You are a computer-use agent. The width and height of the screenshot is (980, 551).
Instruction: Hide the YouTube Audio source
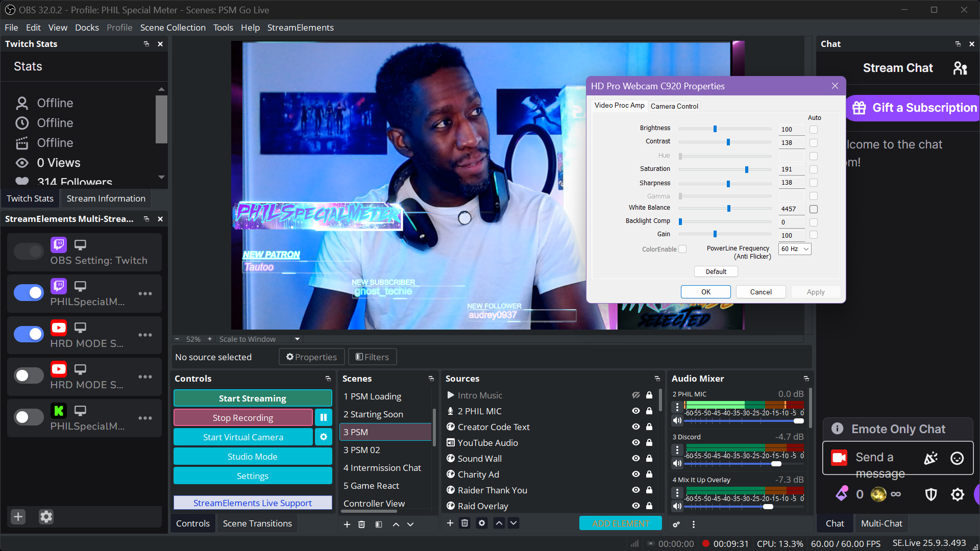pos(636,443)
